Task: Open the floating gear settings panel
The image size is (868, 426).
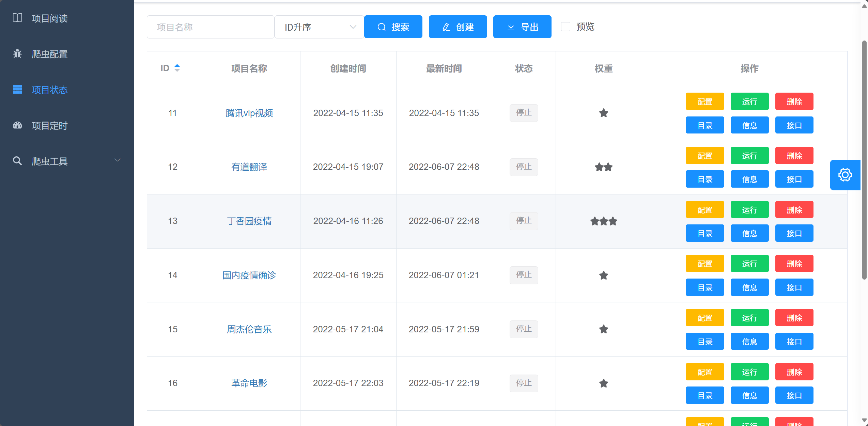Action: coord(845,175)
